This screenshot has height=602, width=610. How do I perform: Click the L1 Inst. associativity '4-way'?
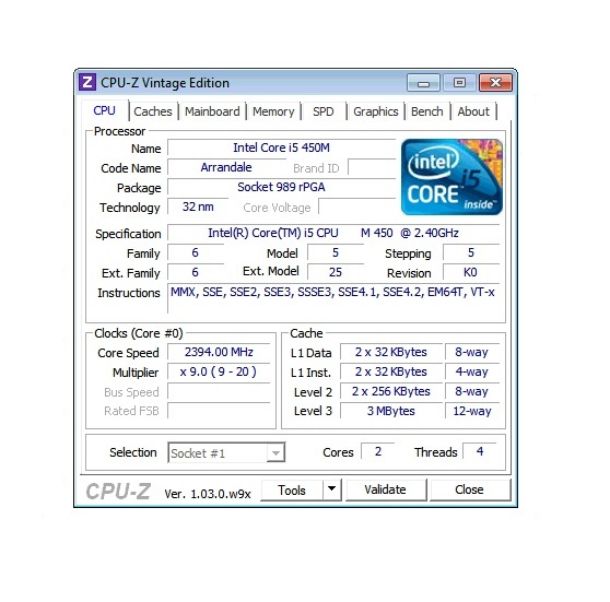coord(472,372)
